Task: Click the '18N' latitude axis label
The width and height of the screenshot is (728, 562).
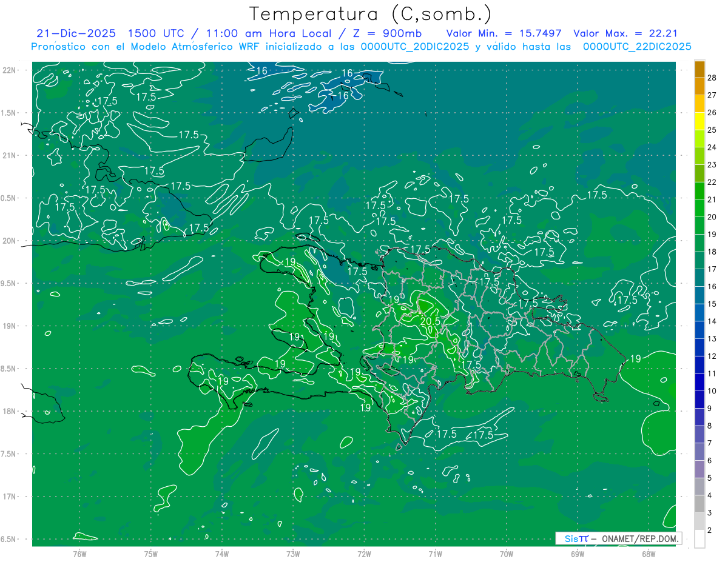Action: pyautogui.click(x=10, y=412)
